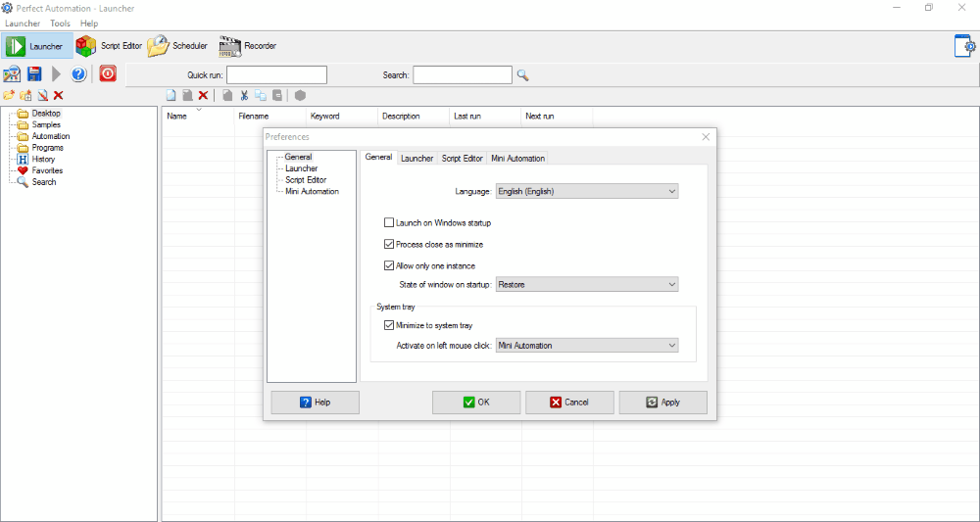The height and width of the screenshot is (522, 980).
Task: Select Mini Automation in Preferences tree
Action: pyautogui.click(x=312, y=191)
